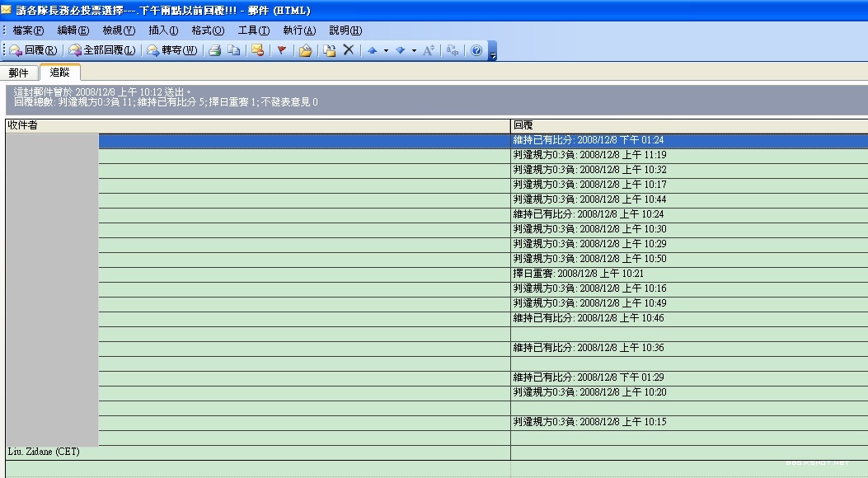The image size is (868, 478).
Task: Go to previous item with up arrow icon
Action: tap(372, 50)
